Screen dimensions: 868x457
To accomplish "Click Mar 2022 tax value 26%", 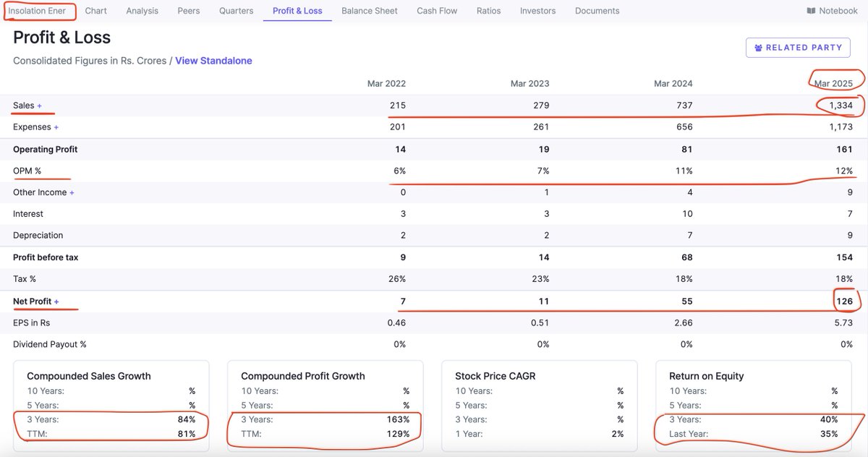I will coord(397,279).
